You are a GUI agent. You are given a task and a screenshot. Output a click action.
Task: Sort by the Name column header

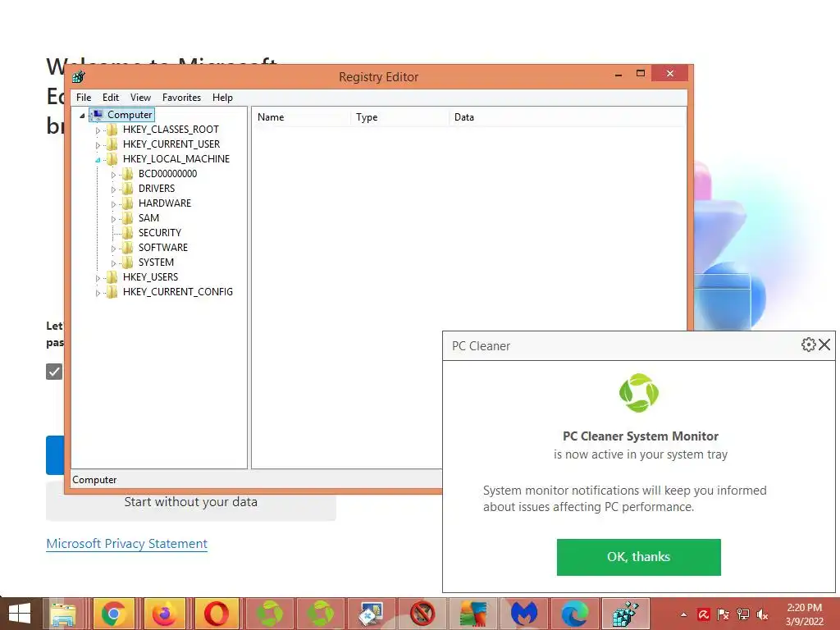coord(301,117)
